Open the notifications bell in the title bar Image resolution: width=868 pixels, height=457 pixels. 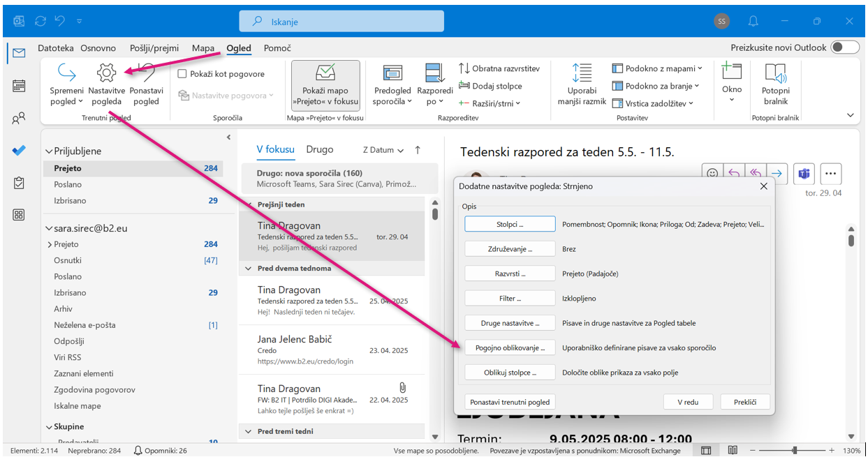pos(754,22)
